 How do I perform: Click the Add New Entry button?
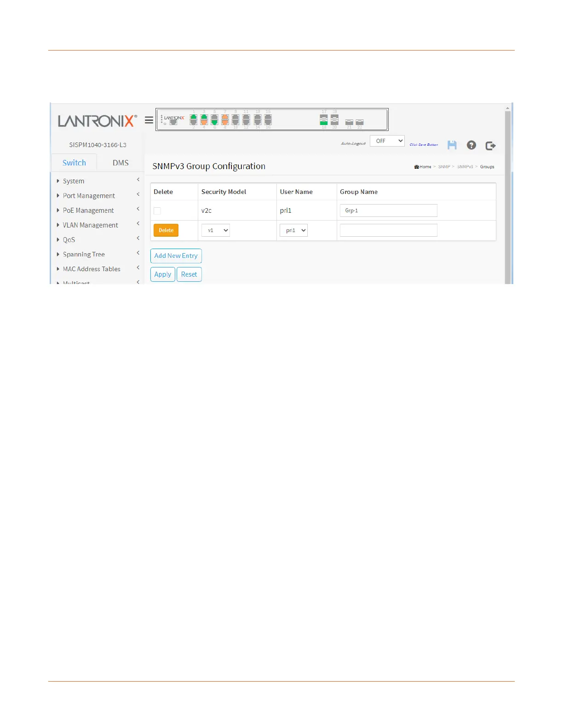176,256
